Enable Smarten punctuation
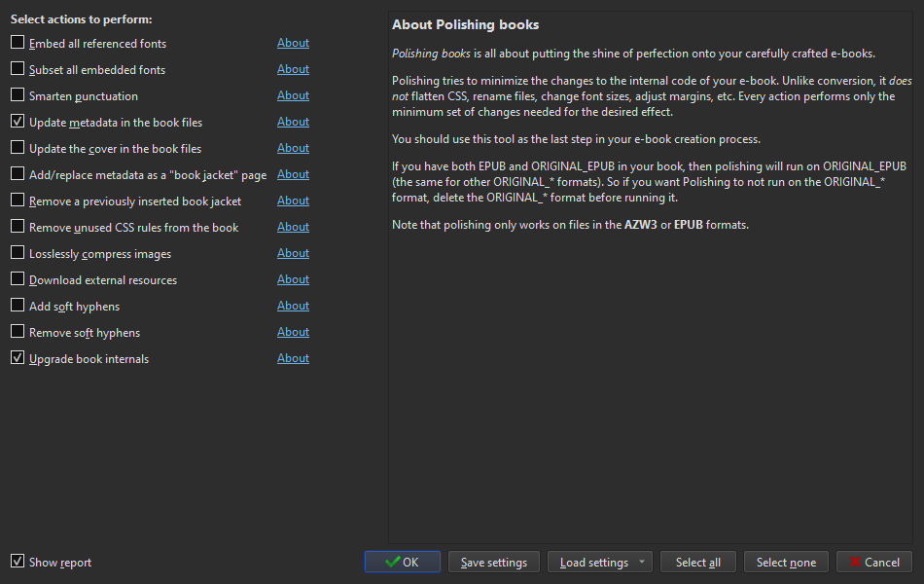The width and height of the screenshot is (924, 584). tap(16, 95)
